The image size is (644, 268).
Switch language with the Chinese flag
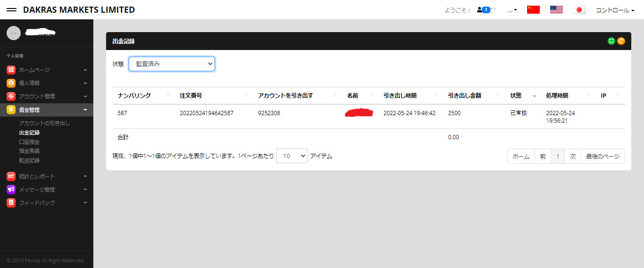tap(533, 10)
